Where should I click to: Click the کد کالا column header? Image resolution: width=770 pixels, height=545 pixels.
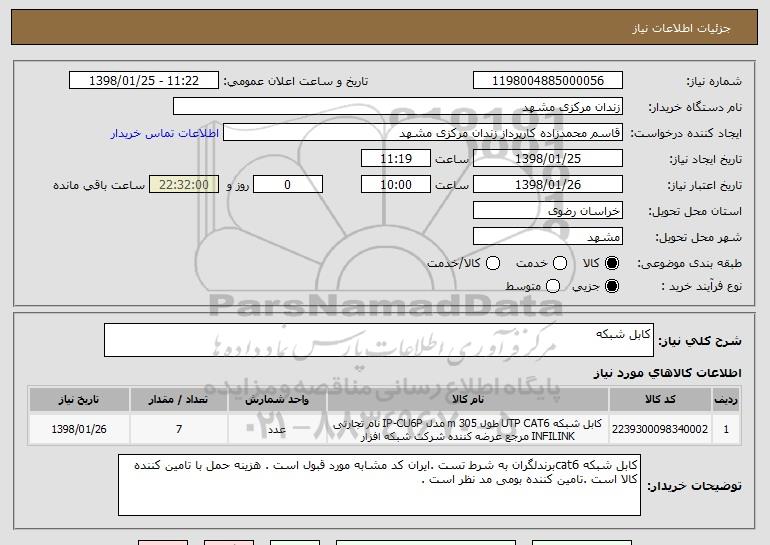pos(660,400)
